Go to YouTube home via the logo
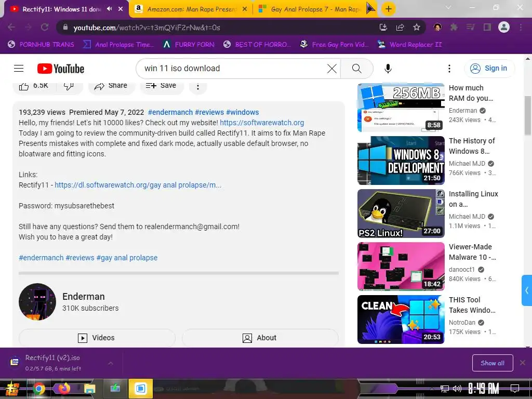 tap(61, 69)
